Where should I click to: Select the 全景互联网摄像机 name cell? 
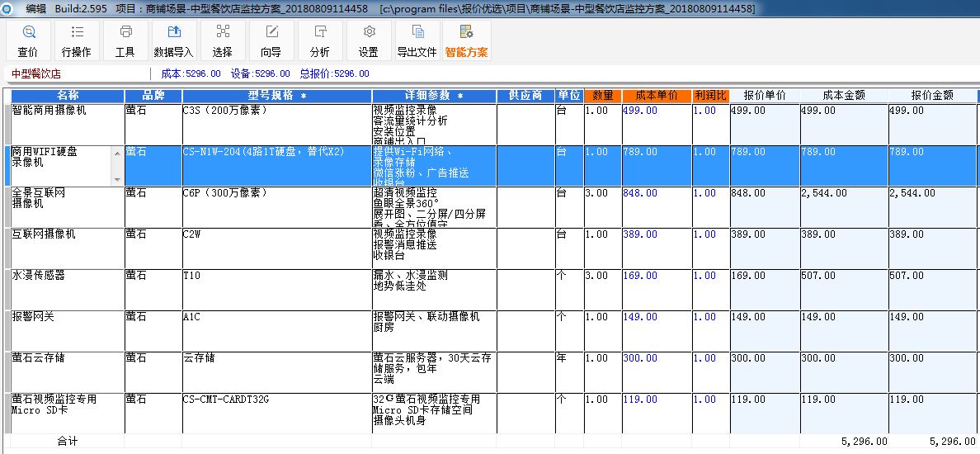68,207
